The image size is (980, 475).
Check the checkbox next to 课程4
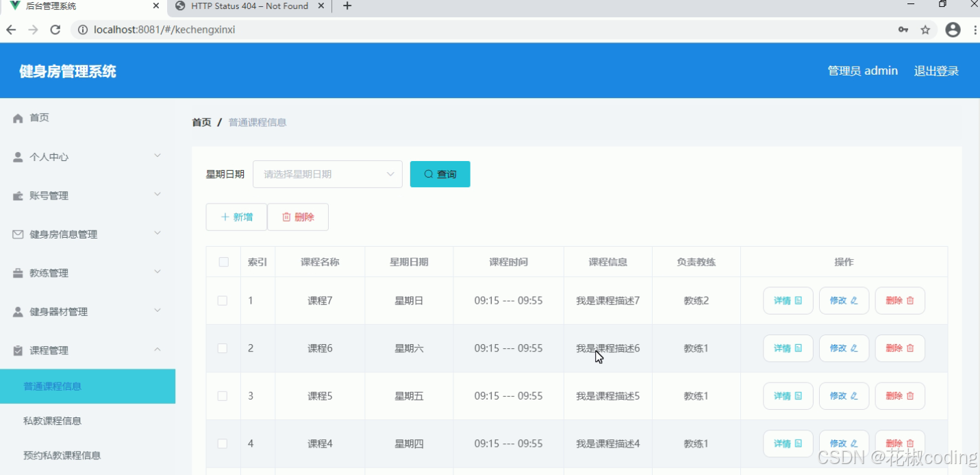pyautogui.click(x=223, y=443)
